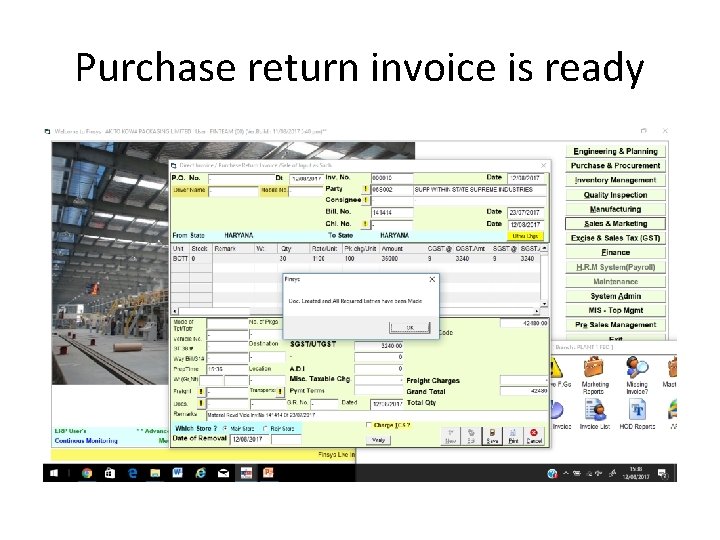Open the H.R.M System(Payroll) module
The image size is (720, 540).
tap(615, 267)
